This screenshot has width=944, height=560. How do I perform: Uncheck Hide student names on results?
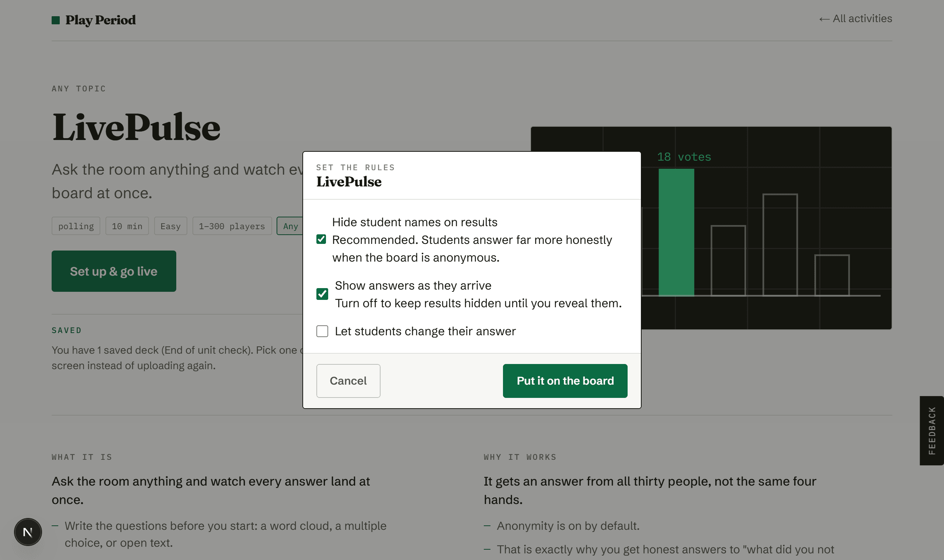click(321, 239)
